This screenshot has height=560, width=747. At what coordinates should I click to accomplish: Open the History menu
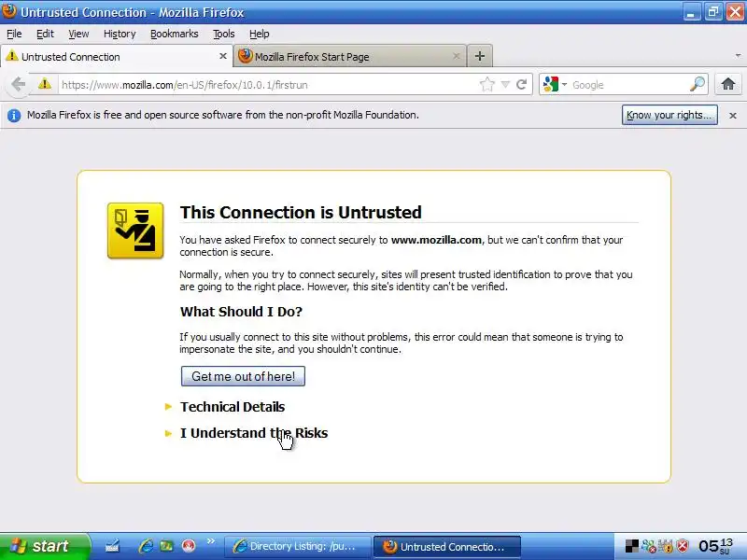[x=120, y=34]
